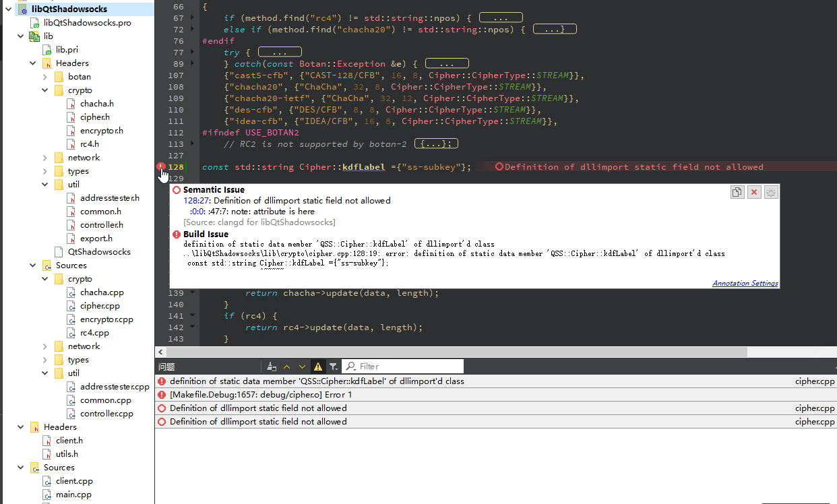Open tooltip annotation settings gear icon

click(x=771, y=193)
